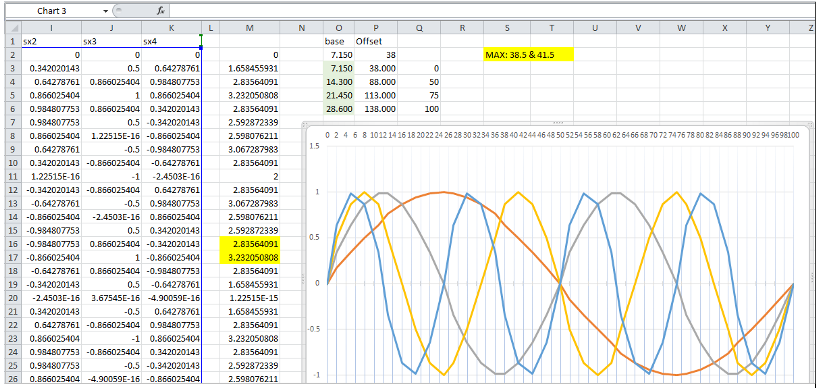This screenshot has width=818, height=388.
Task: Click cell with value 113.000
Action: click(x=376, y=95)
